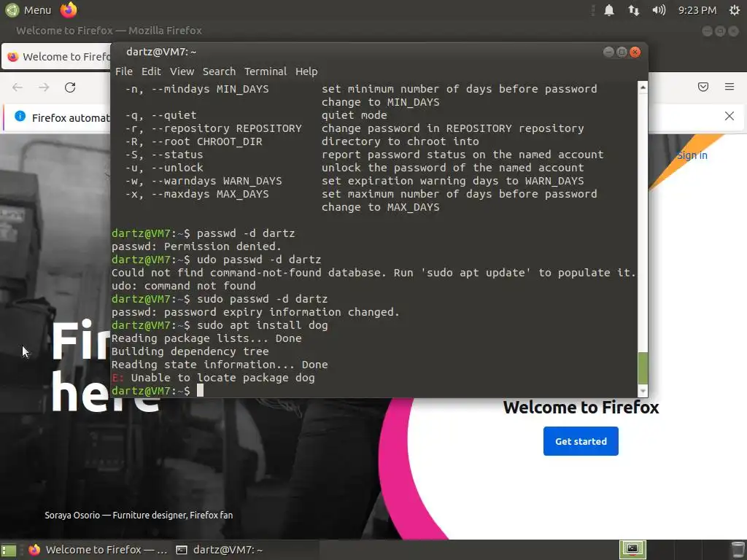Show the calendar from the 9:23 PM clock
This screenshot has width=747, height=560.
697,10
